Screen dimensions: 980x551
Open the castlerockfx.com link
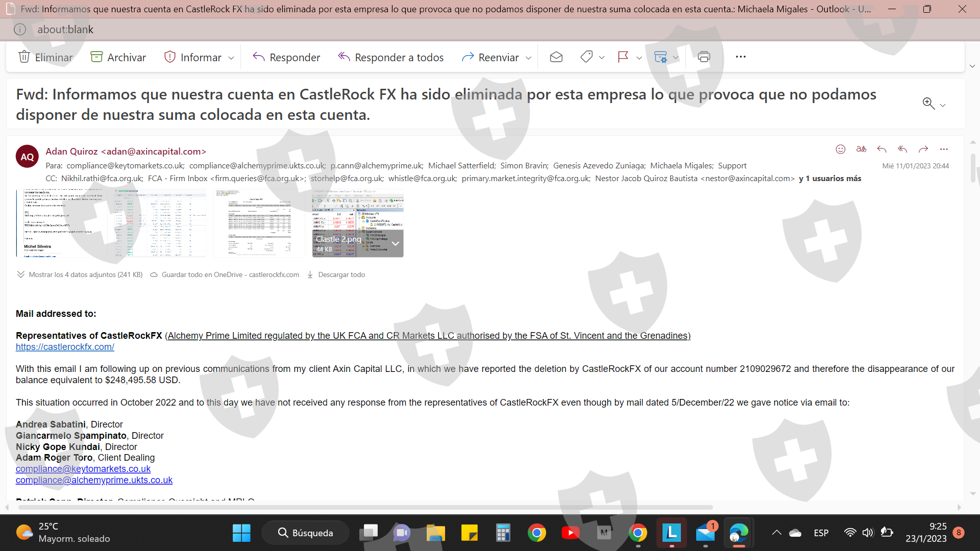[65, 347]
